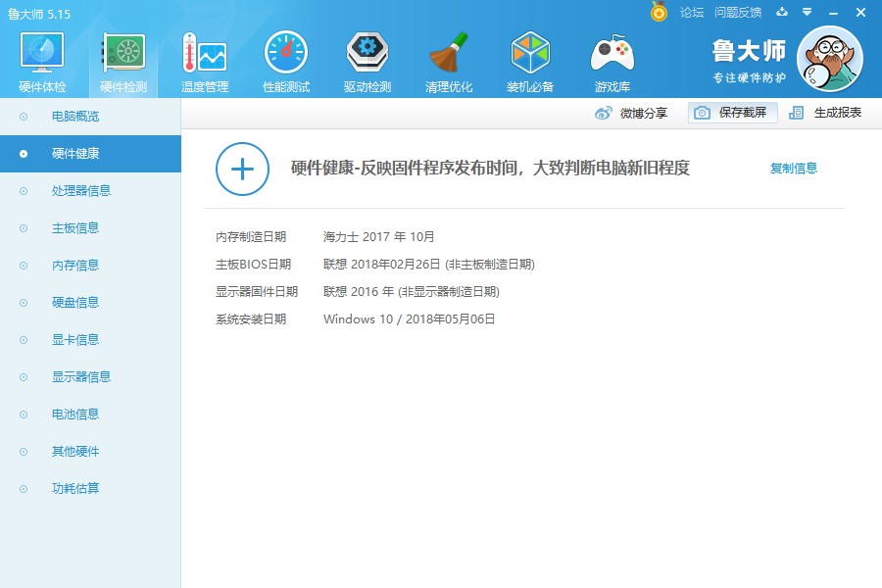Select 其他硬件 in sidebar
Screen dimensions: 882x588
[x=90, y=451]
